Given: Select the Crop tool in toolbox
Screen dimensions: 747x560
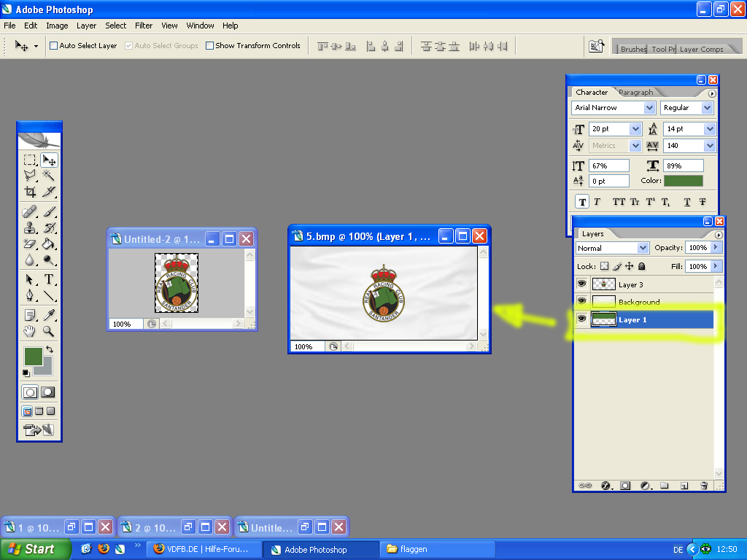Looking at the screenshot, I should [x=30, y=192].
